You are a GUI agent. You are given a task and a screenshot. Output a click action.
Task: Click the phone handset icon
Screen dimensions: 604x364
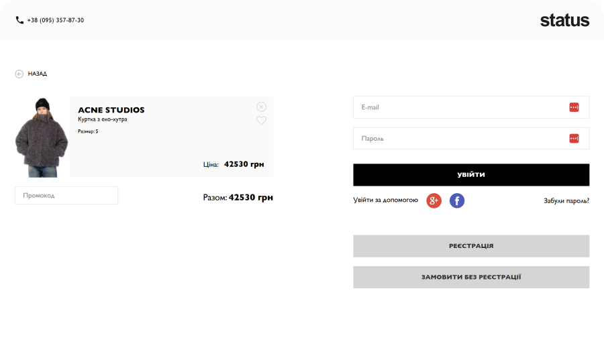(x=19, y=20)
